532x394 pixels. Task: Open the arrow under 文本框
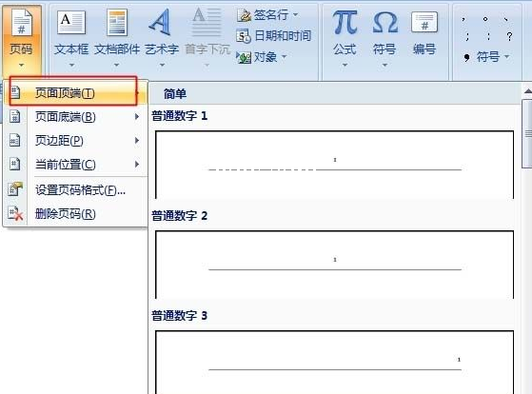(71, 65)
